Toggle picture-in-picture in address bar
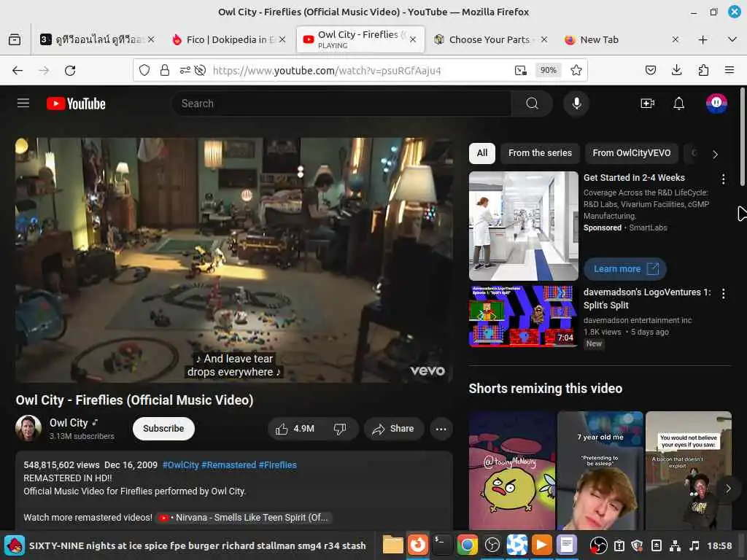 pyautogui.click(x=521, y=71)
